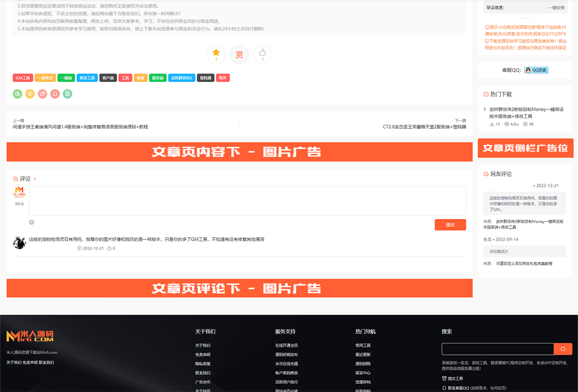The image size is (578, 392).
Task: Open the emoji picker below the comment box
Action: [32, 222]
